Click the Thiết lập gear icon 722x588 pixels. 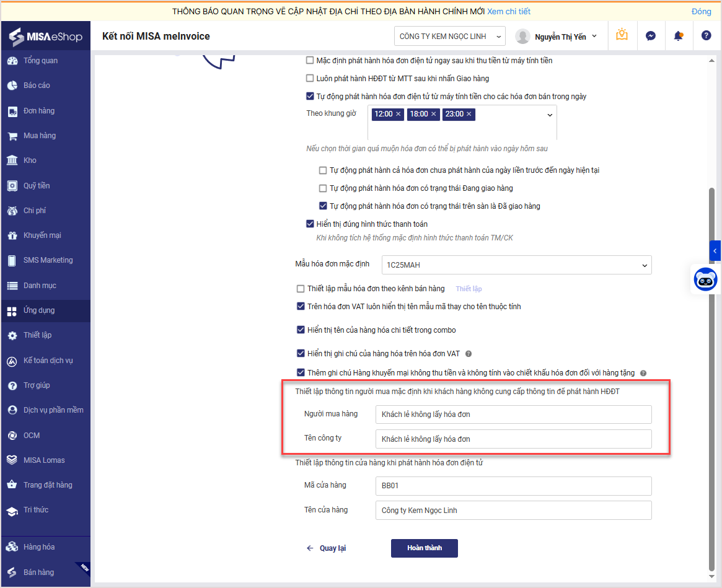pyautogui.click(x=12, y=336)
